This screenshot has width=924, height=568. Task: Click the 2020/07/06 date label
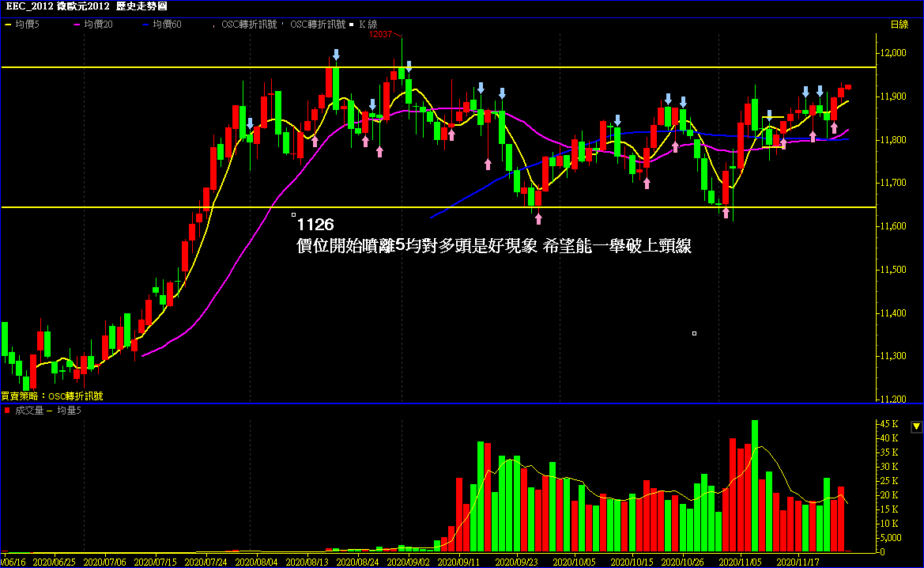[105, 562]
